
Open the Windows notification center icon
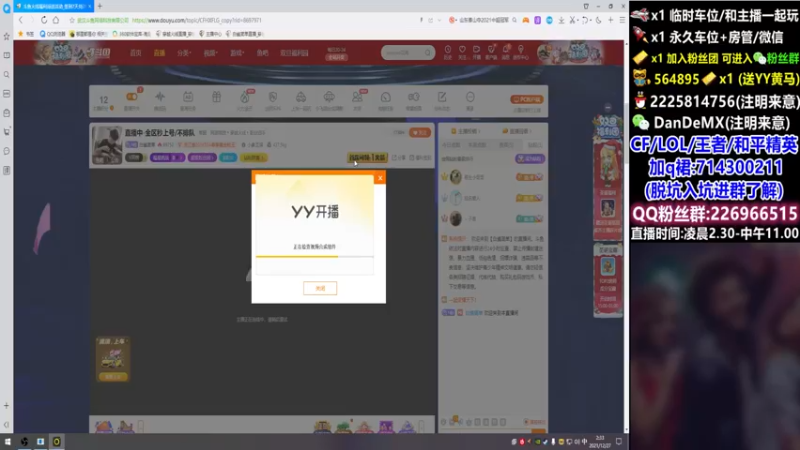point(618,441)
